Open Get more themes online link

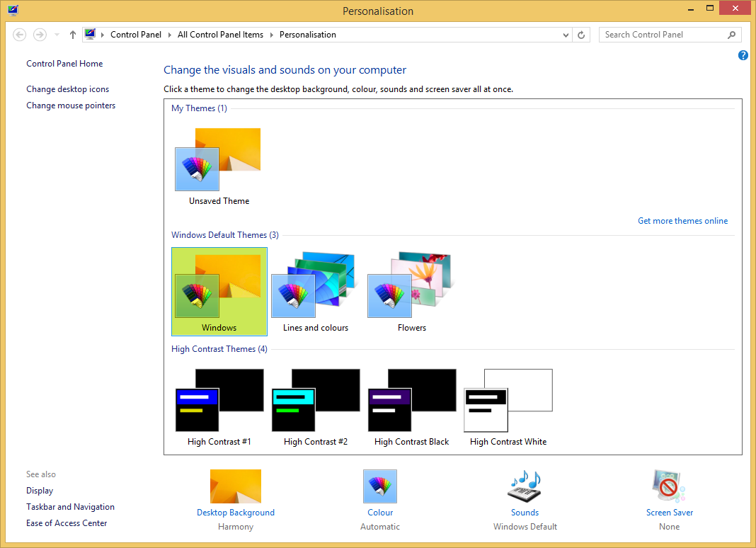(x=682, y=220)
